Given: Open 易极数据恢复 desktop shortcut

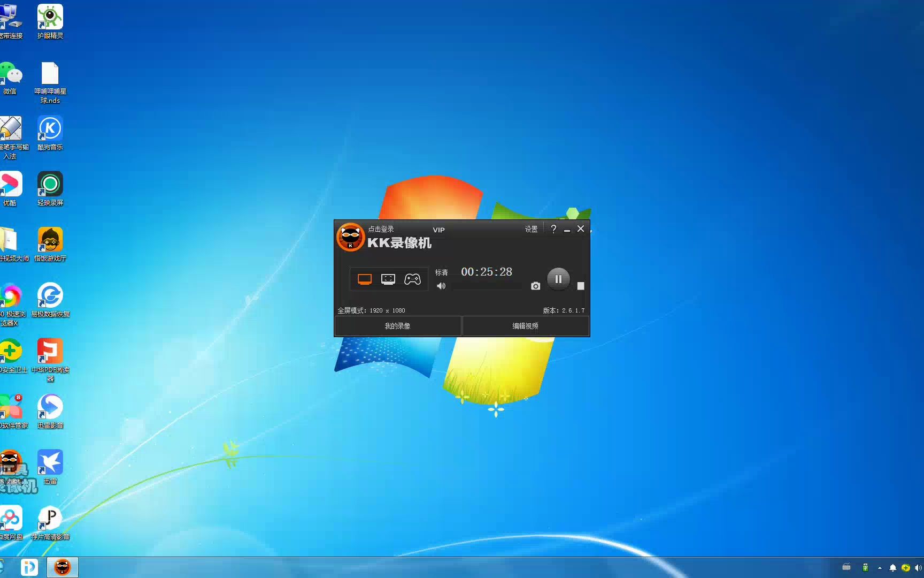Looking at the screenshot, I should tap(50, 300).
